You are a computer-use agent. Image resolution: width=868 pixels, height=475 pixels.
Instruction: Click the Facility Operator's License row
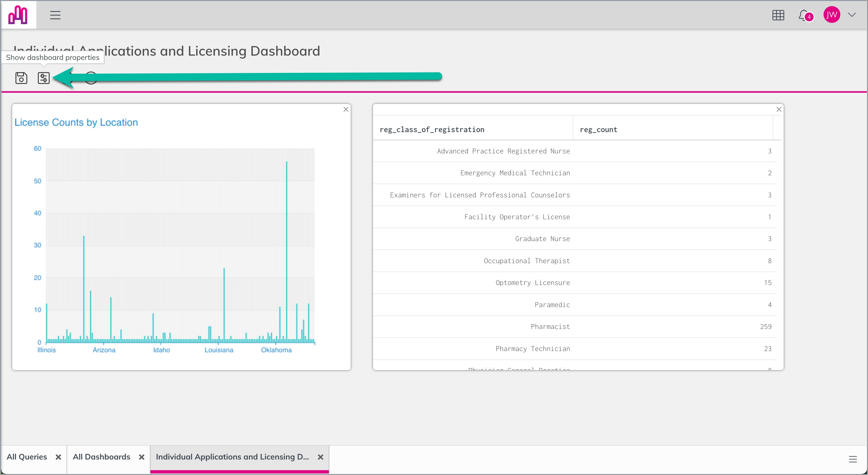click(x=575, y=217)
